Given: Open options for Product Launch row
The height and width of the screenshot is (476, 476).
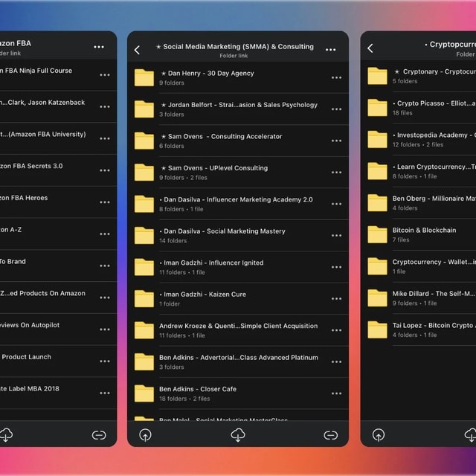Looking at the screenshot, I should pyautogui.click(x=105, y=361).
